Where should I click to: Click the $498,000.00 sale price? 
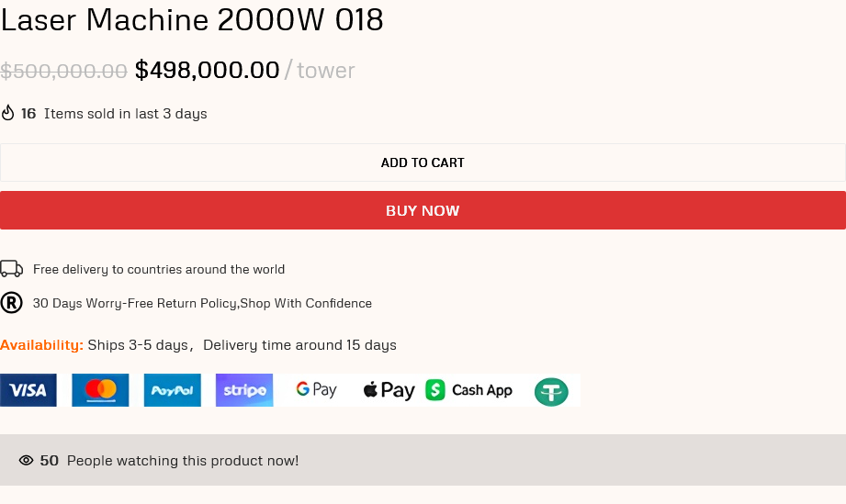[x=208, y=70]
